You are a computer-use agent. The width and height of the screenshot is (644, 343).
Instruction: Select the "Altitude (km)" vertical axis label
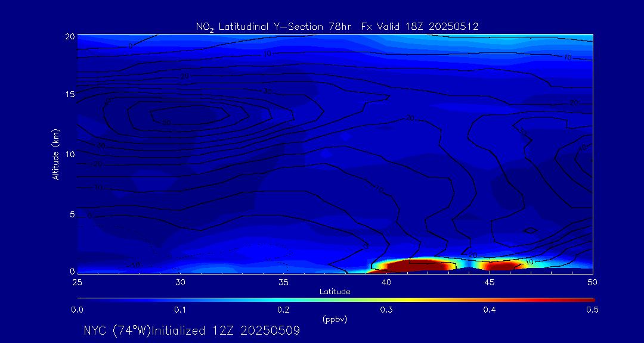point(55,155)
